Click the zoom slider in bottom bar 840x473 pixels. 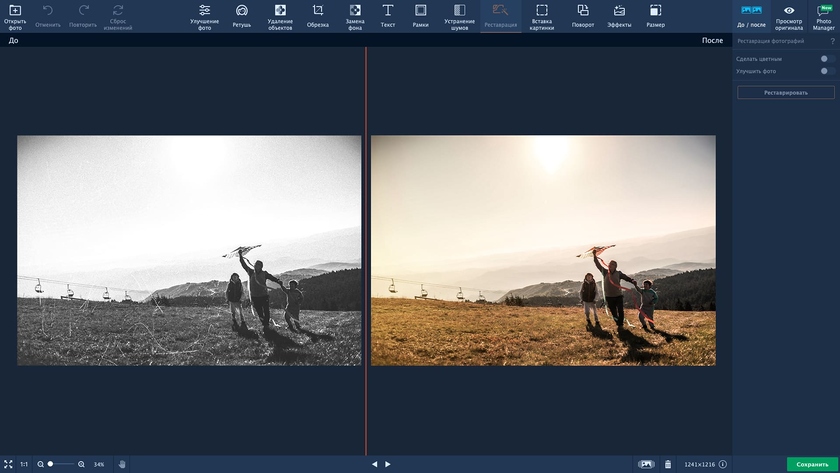[64, 464]
